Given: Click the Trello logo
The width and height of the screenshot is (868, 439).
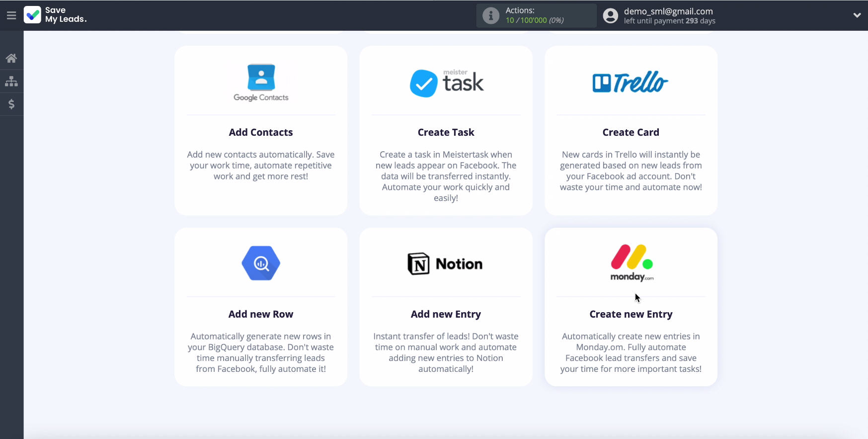Looking at the screenshot, I should pyautogui.click(x=631, y=82).
